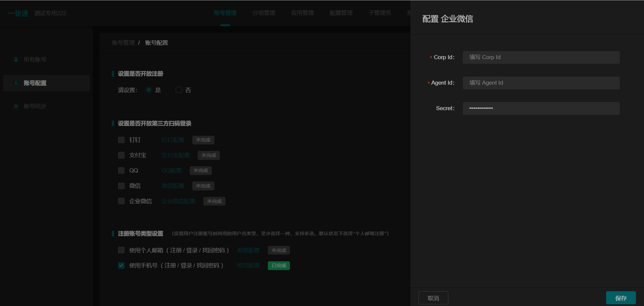Check the 微信 login checkbox

coord(121,186)
